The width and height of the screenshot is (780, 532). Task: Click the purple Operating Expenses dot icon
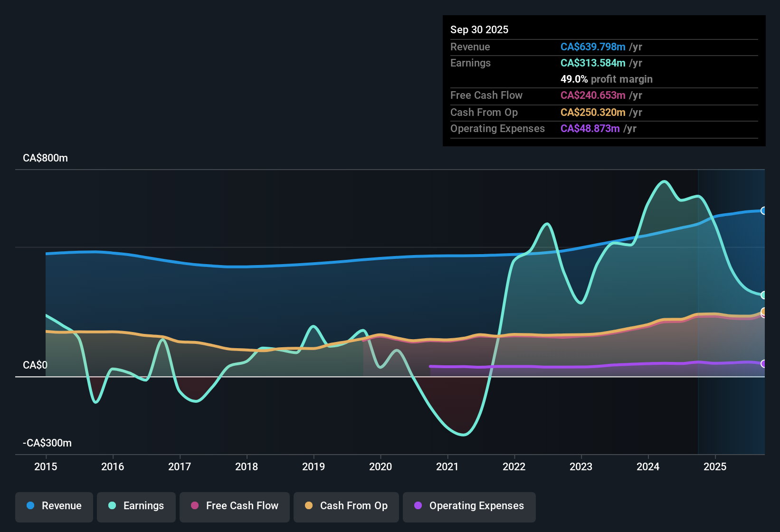click(418, 506)
